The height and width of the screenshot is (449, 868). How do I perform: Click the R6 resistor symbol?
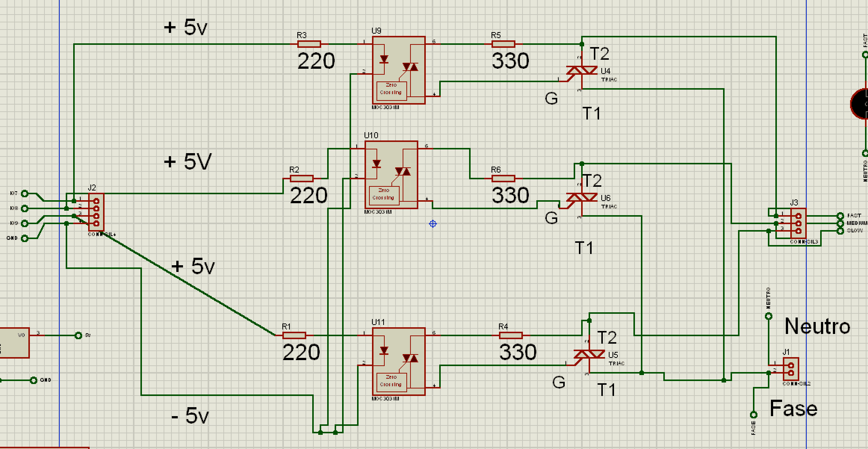coord(503,179)
